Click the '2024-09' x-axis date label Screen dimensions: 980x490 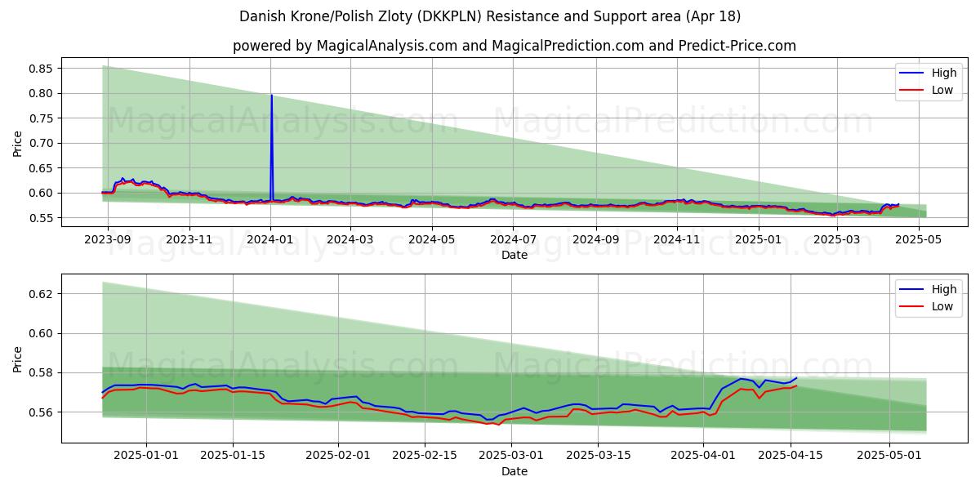[595, 239]
